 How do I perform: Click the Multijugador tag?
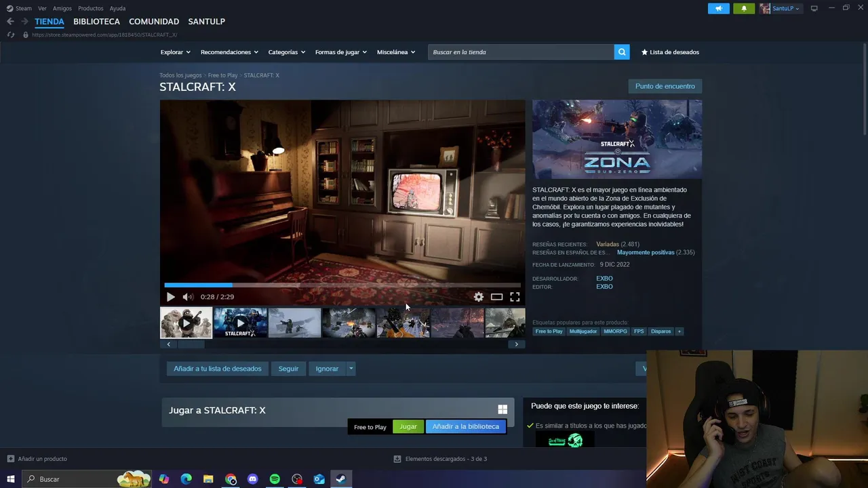point(583,331)
